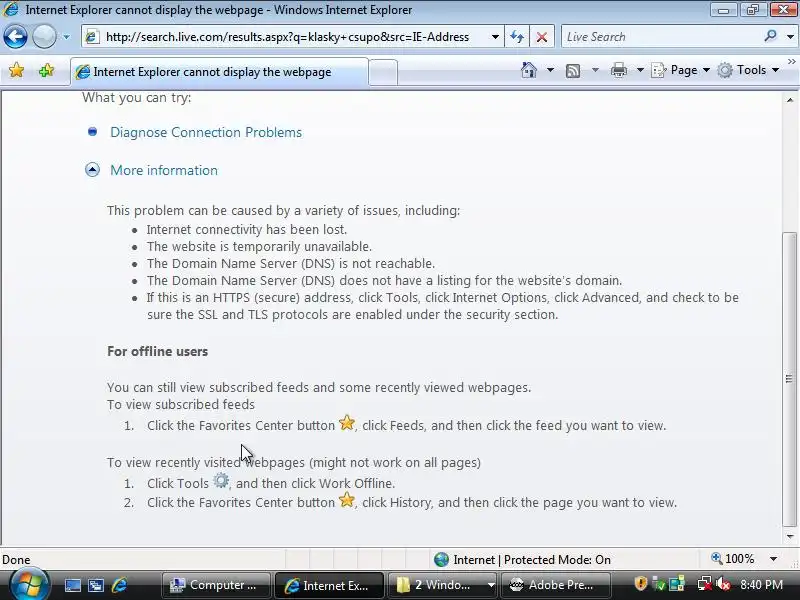Launch Internet Explorer from Quick Launch

point(119,585)
